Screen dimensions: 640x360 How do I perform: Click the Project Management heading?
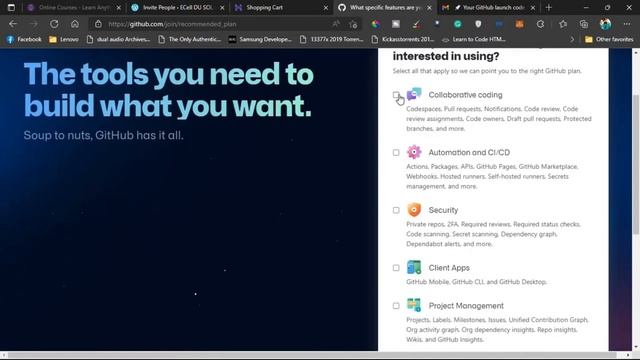click(x=466, y=306)
